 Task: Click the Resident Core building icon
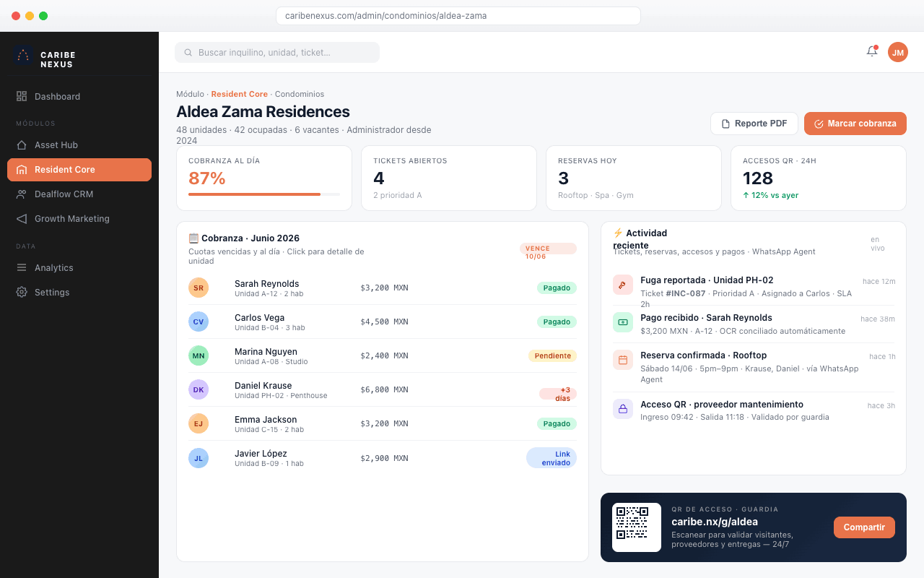coord(22,170)
